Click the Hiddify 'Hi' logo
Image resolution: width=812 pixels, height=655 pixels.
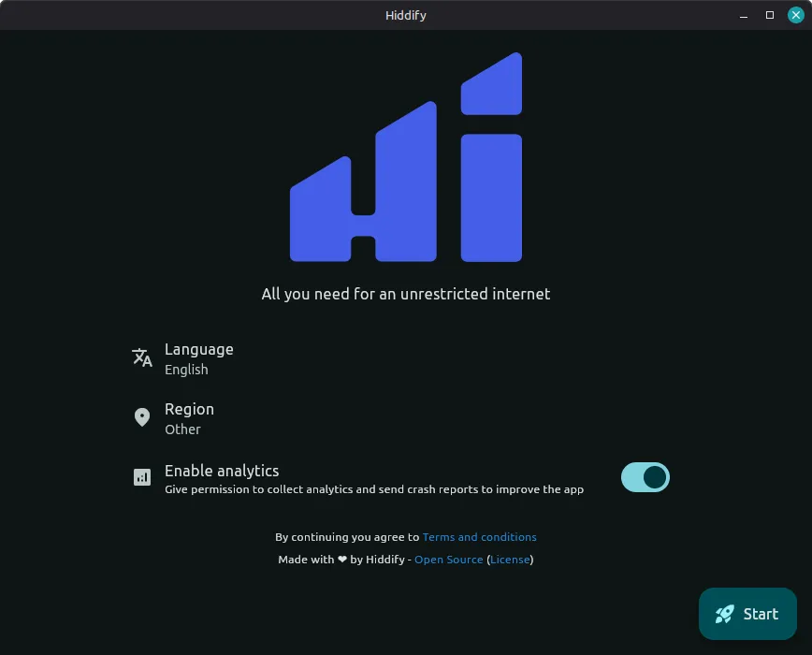406,157
